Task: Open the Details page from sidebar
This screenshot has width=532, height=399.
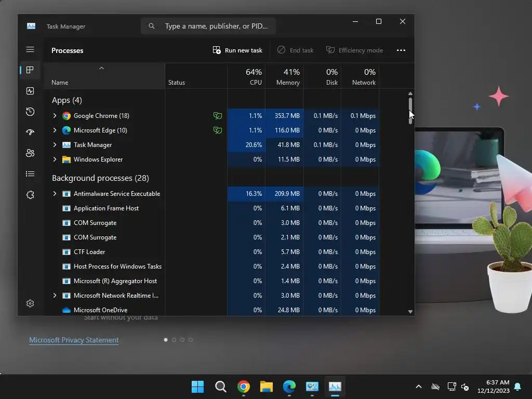Action: [x=30, y=174]
